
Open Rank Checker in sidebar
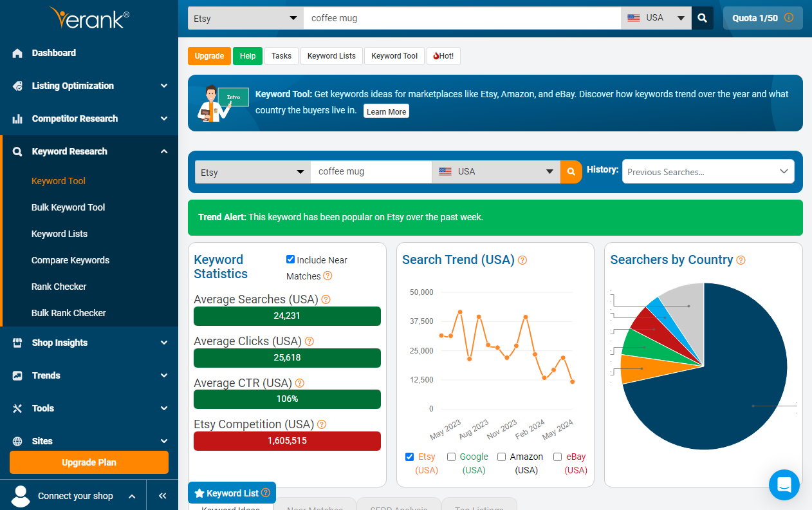tap(59, 287)
